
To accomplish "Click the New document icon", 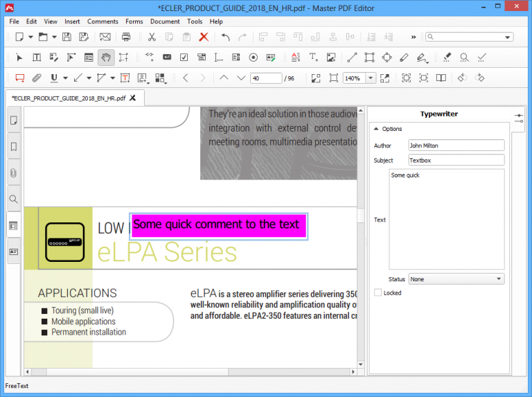I will [19, 37].
